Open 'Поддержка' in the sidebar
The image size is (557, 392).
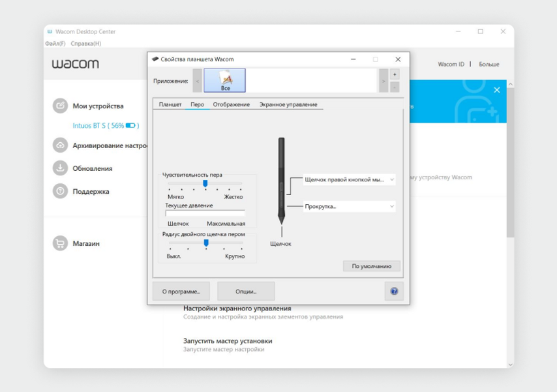(91, 192)
